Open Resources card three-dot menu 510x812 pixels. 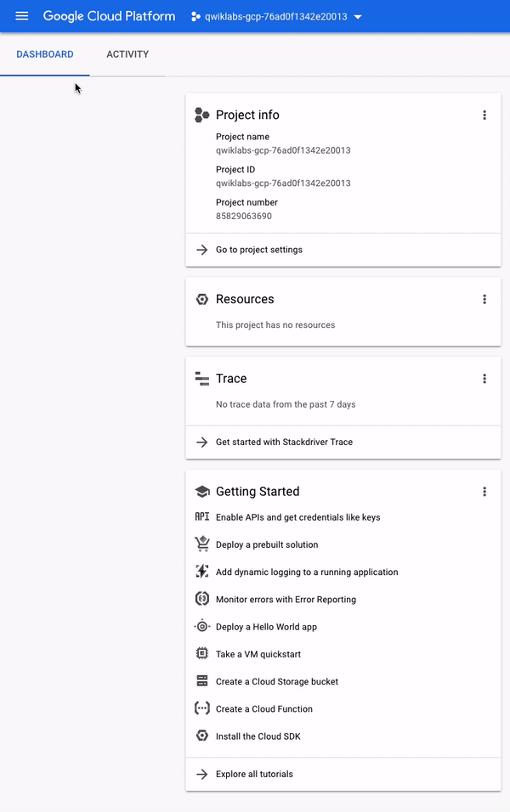[x=484, y=299]
